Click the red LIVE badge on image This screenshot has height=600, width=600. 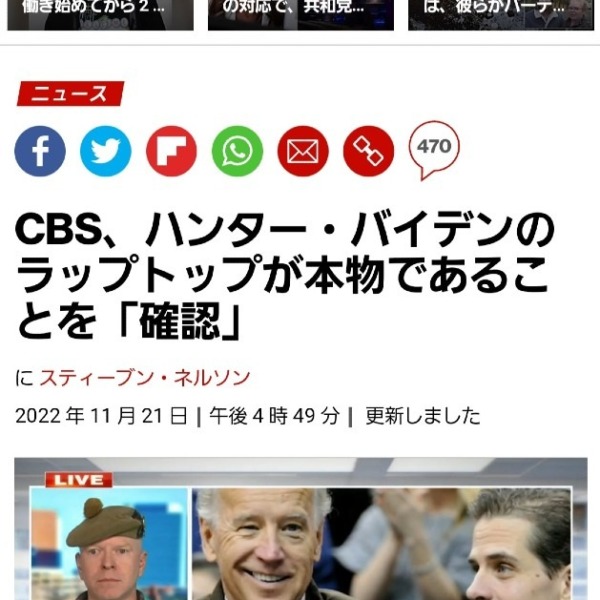pyautogui.click(x=79, y=480)
